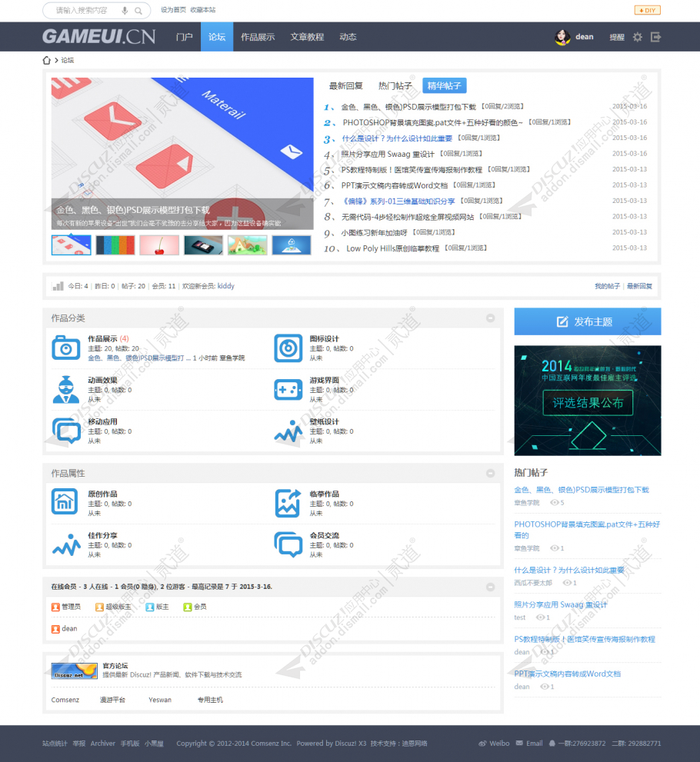Screen dimensions: 700x762
Task: Click 设为首页 link
Action: pyautogui.click(x=174, y=10)
